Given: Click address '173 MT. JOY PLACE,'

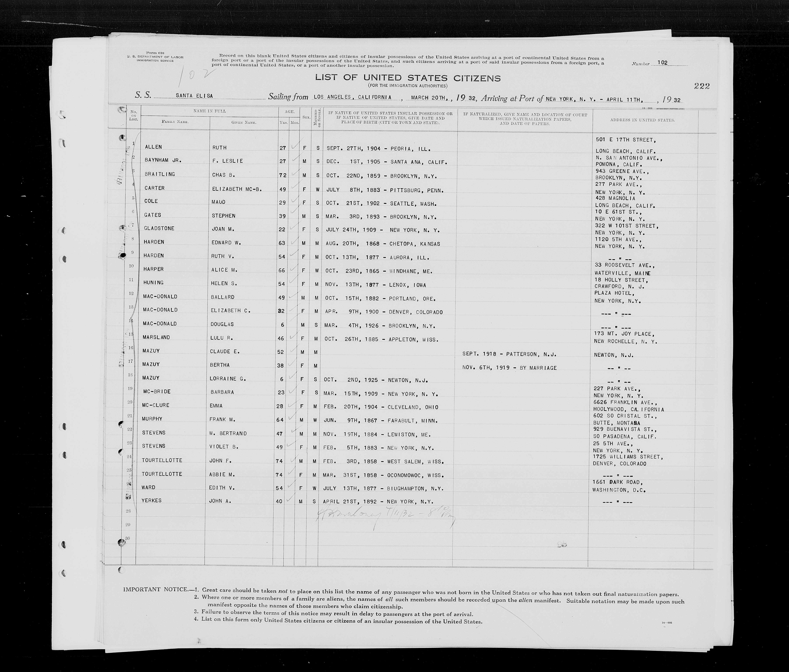Looking at the screenshot, I should pyautogui.click(x=624, y=334).
